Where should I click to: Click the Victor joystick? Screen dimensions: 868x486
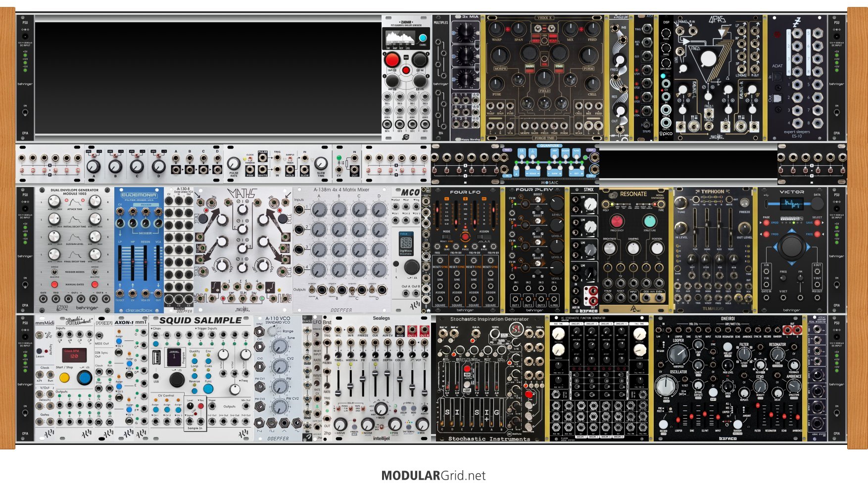coord(792,246)
